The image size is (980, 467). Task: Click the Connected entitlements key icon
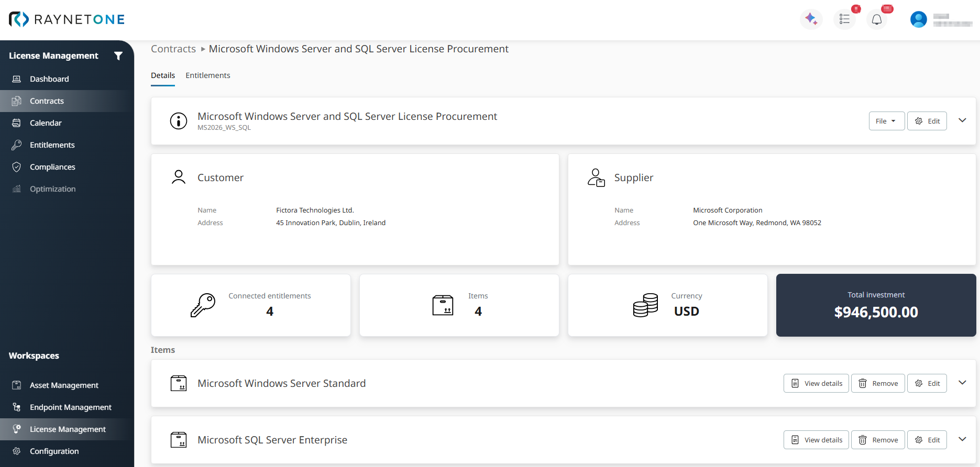click(203, 305)
